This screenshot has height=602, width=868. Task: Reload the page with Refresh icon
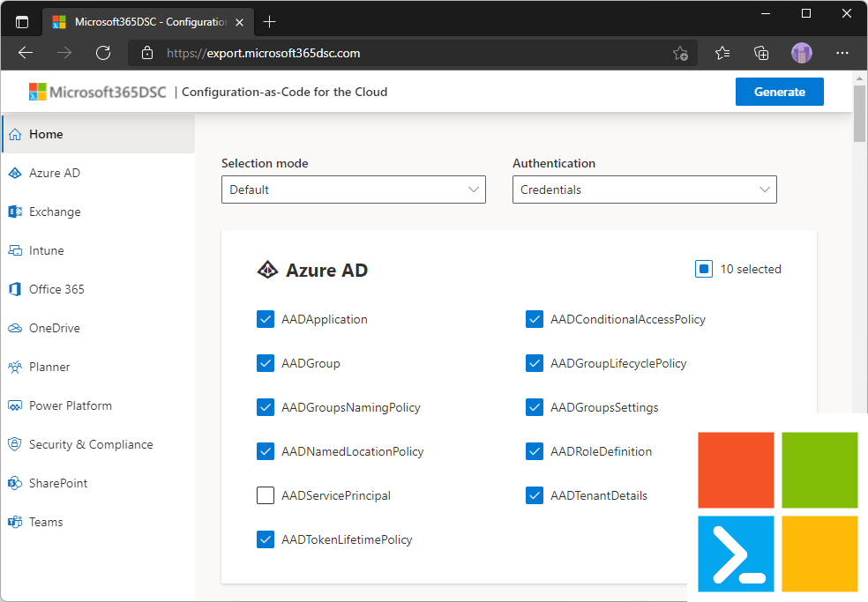[103, 53]
